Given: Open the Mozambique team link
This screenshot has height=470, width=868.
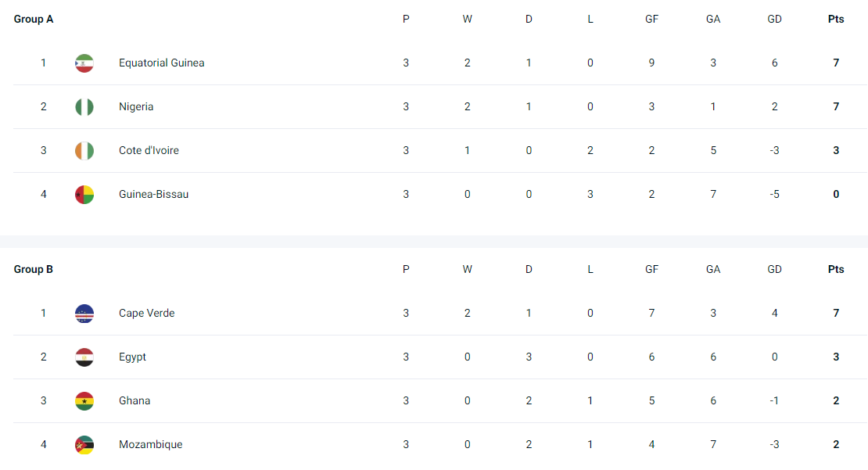Looking at the screenshot, I should (x=150, y=444).
